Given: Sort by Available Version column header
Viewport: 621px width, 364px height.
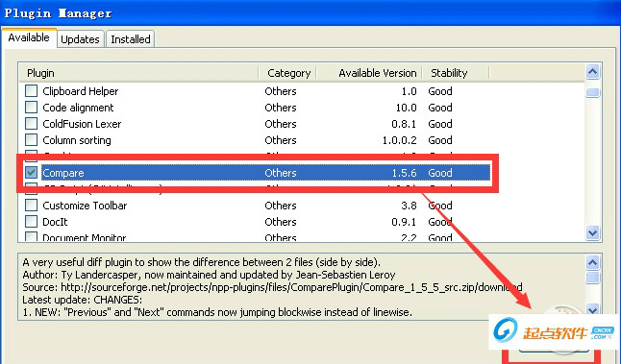Looking at the screenshot, I should 369,73.
